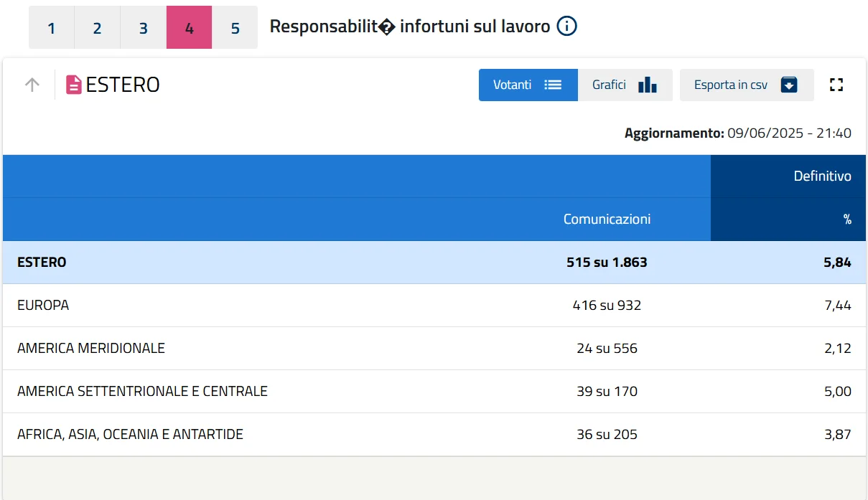Show the Votanti table view

click(513, 85)
